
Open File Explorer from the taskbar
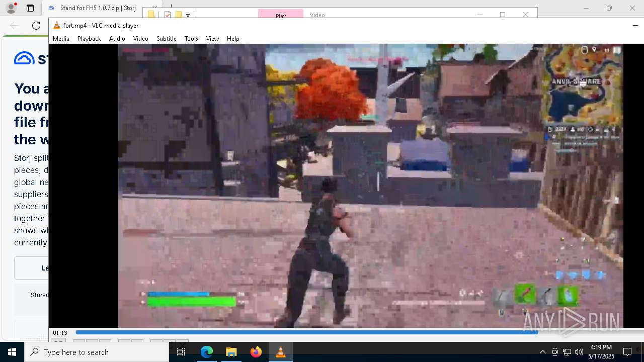point(231,352)
